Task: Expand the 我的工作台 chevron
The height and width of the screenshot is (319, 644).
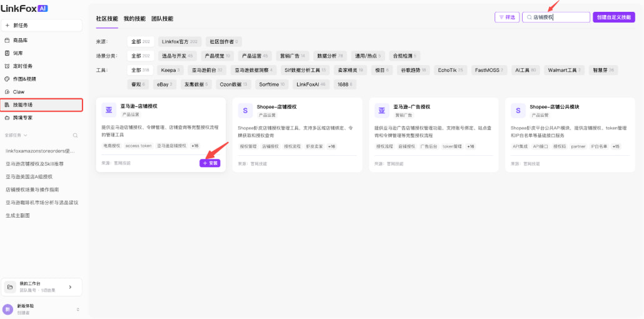Action: 70,287
